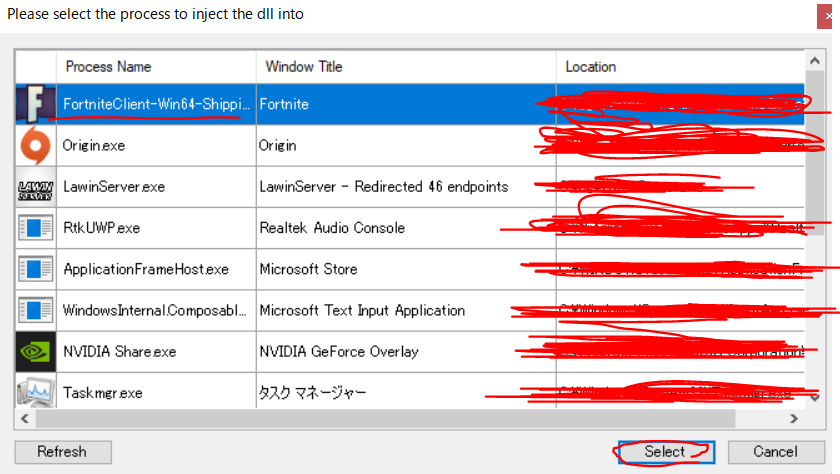This screenshot has width=840, height=474.
Task: Select WindowsInternal.Composabl... process name
Action: tap(155, 311)
